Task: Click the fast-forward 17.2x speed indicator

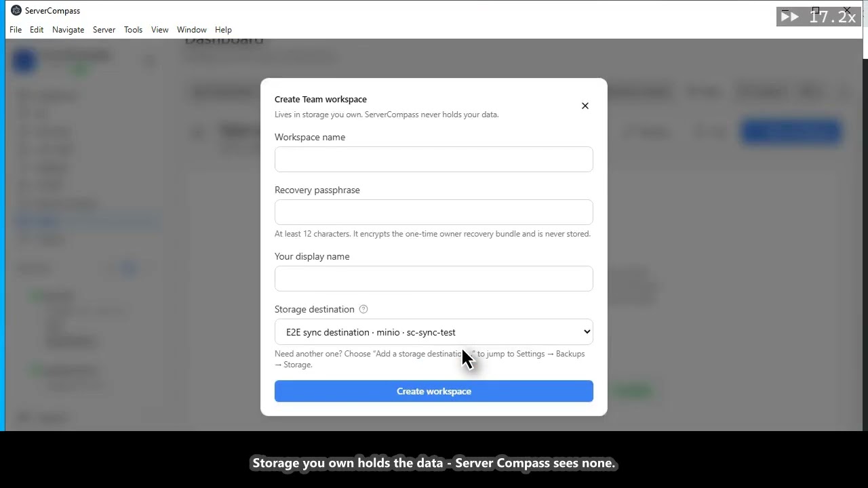Action: [818, 17]
